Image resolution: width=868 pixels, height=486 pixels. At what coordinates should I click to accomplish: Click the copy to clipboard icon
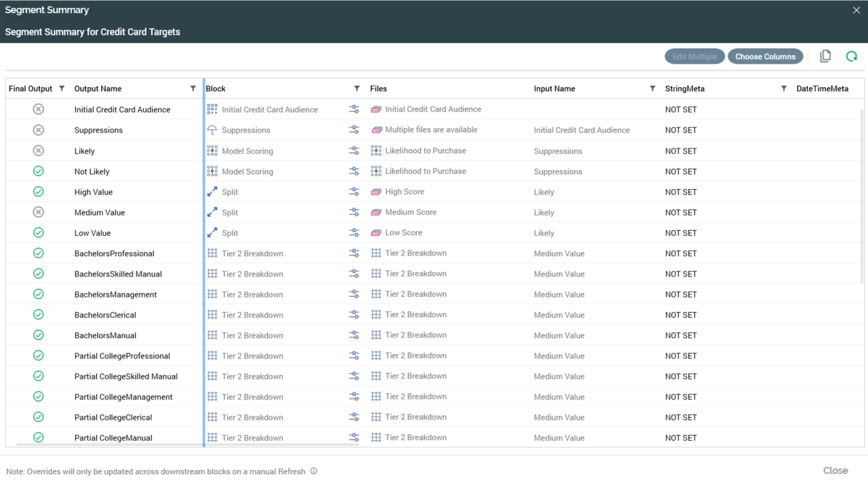825,56
